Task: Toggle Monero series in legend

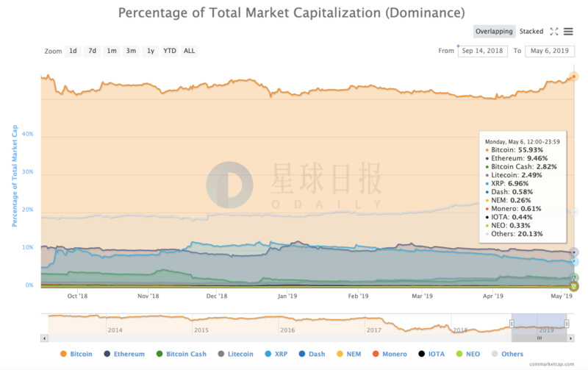Action: point(390,354)
